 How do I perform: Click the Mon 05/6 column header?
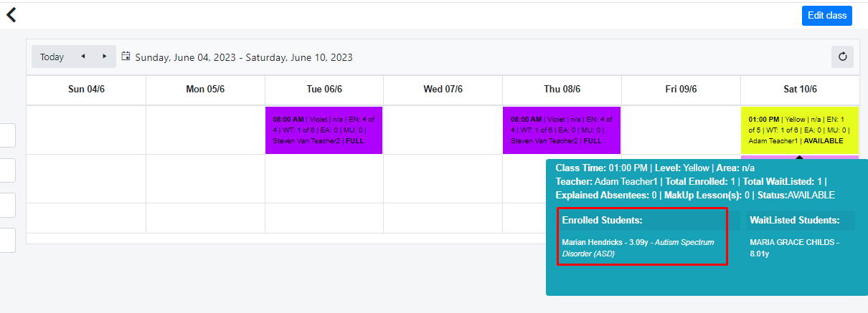(205, 90)
